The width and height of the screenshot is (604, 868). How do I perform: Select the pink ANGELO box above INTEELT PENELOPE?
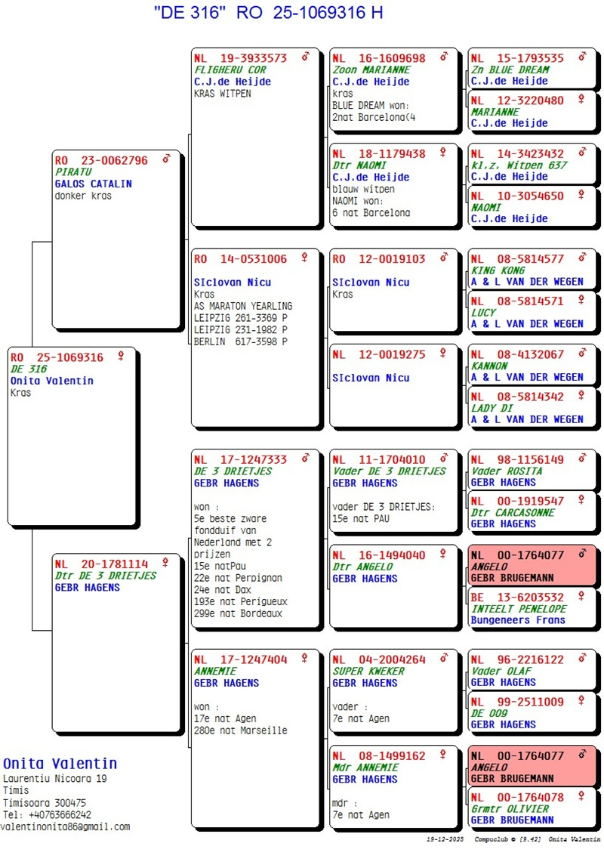pyautogui.click(x=532, y=566)
